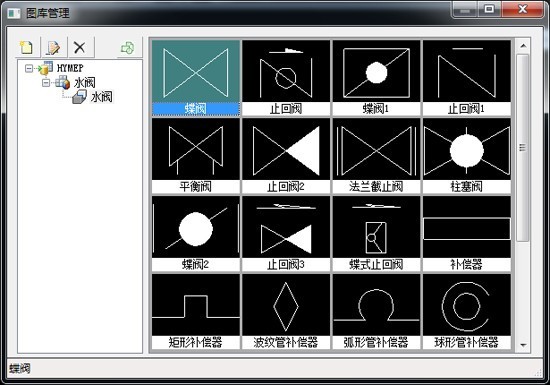Click the delete X toolbar icon
This screenshot has height=385, width=550.
(x=80, y=47)
